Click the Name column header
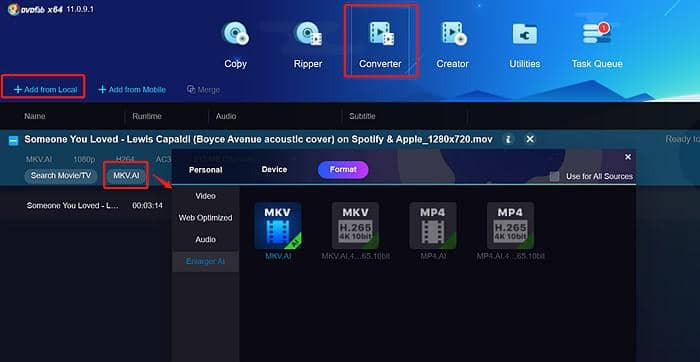This screenshot has width=700, height=362. coord(35,116)
